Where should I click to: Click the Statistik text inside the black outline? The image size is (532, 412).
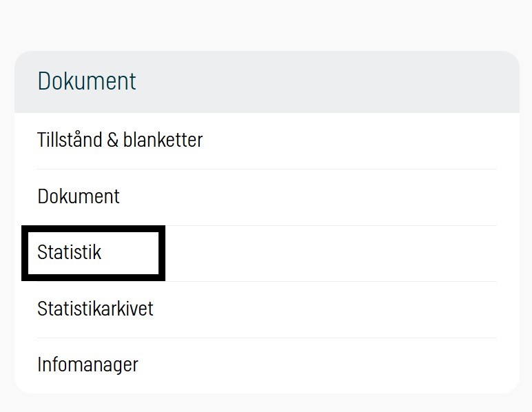70,252
